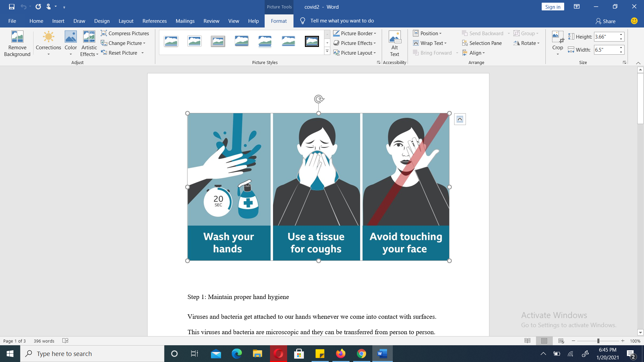Click the Height input field
The width and height of the screenshot is (644, 362).
point(606,37)
